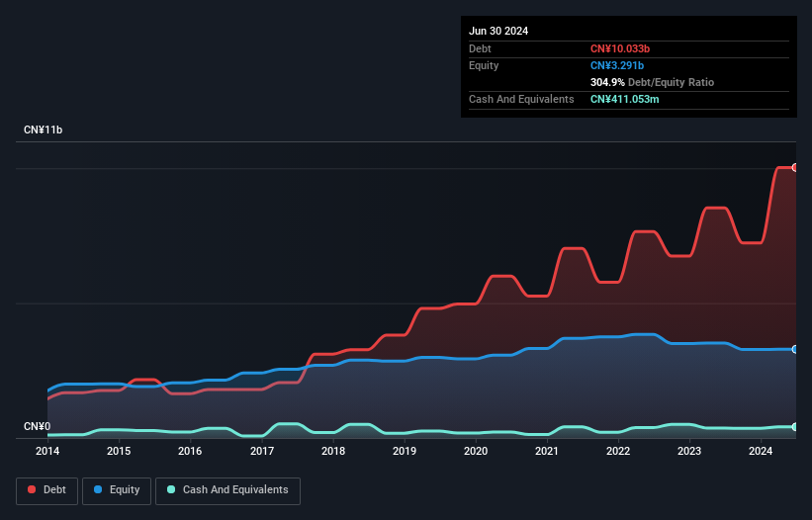
Task: Click the 2023 x-axis label
Action: pos(689,451)
